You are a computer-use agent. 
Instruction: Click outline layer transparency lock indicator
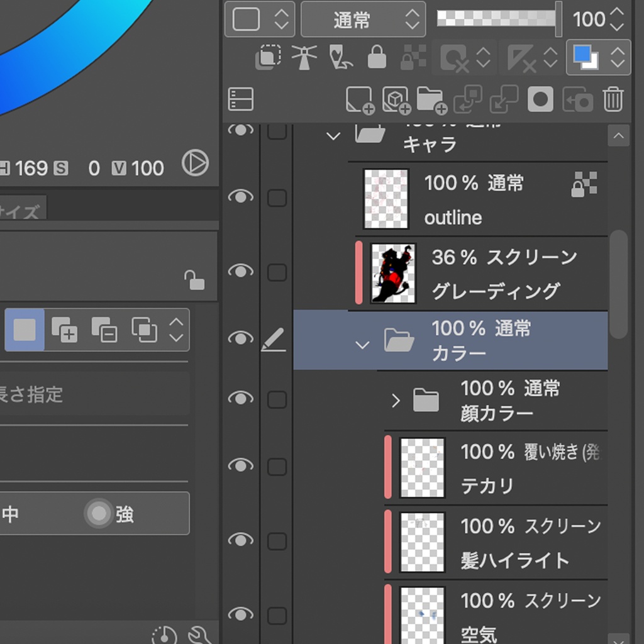(584, 184)
